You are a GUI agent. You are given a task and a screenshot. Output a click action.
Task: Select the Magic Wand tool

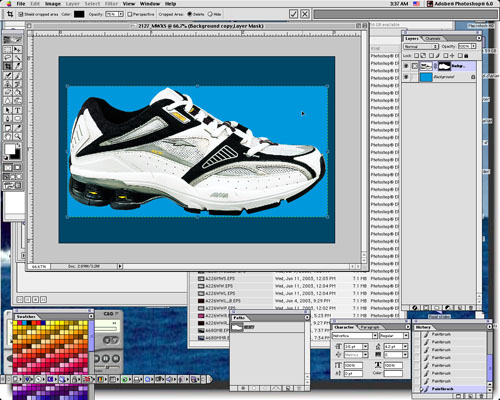pos(17,57)
